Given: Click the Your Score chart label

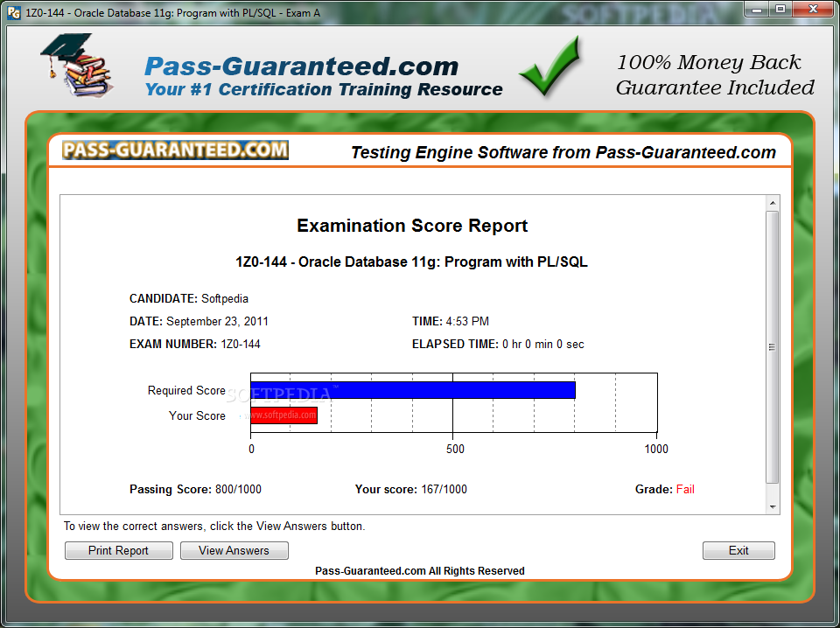Looking at the screenshot, I should 197,415.
